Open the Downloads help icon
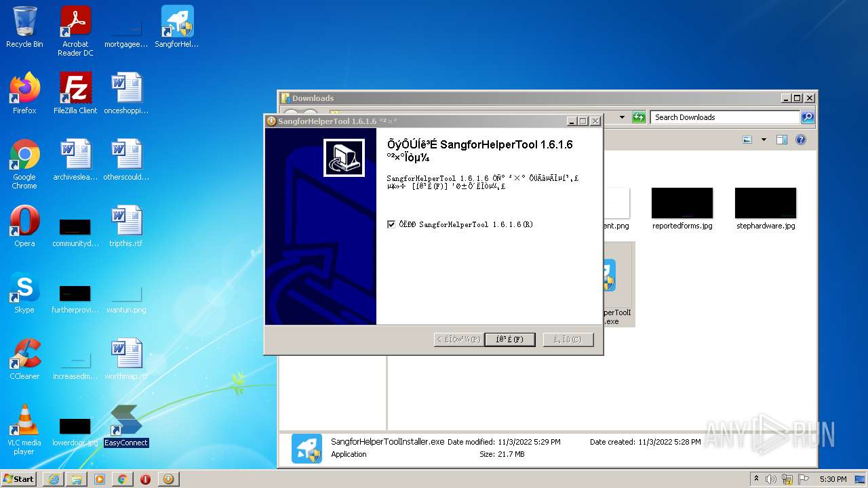Screen dimensions: 868x488 pos(801,140)
